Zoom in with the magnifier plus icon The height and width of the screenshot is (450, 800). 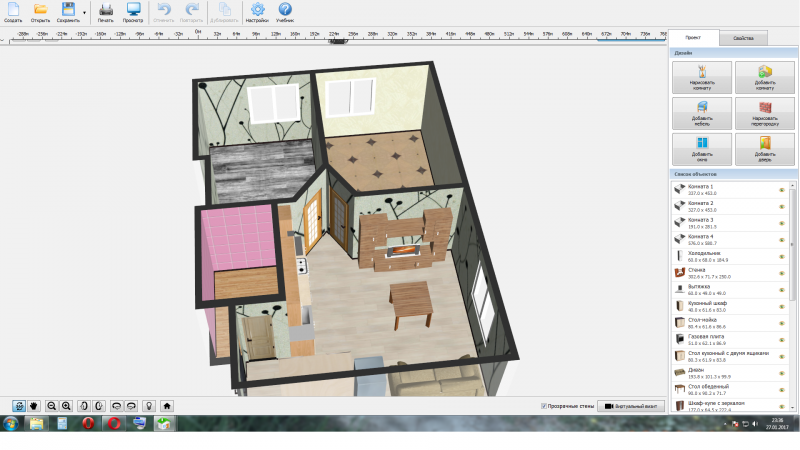click(x=66, y=406)
